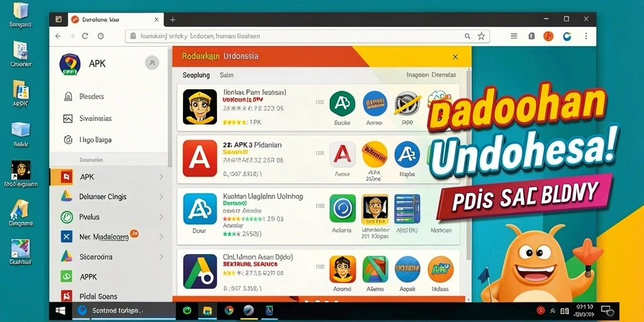Viewport: 644px width, 322px height.
Task: Click the sidebar vertical scrollbar
Action: point(170,107)
